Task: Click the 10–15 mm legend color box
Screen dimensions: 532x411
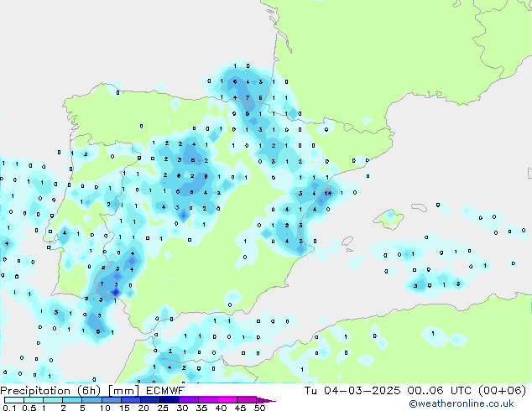Action: tap(112, 400)
